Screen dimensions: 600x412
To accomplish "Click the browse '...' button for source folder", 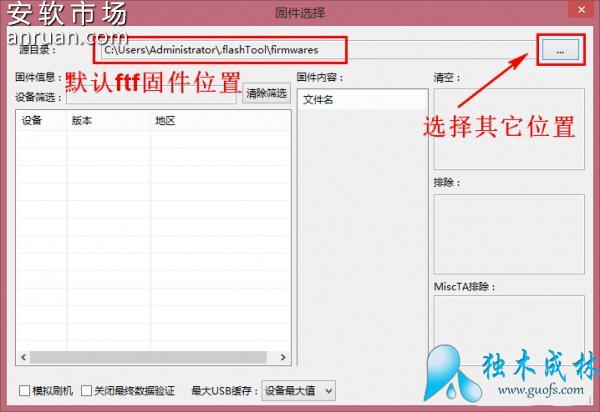I will coord(559,49).
